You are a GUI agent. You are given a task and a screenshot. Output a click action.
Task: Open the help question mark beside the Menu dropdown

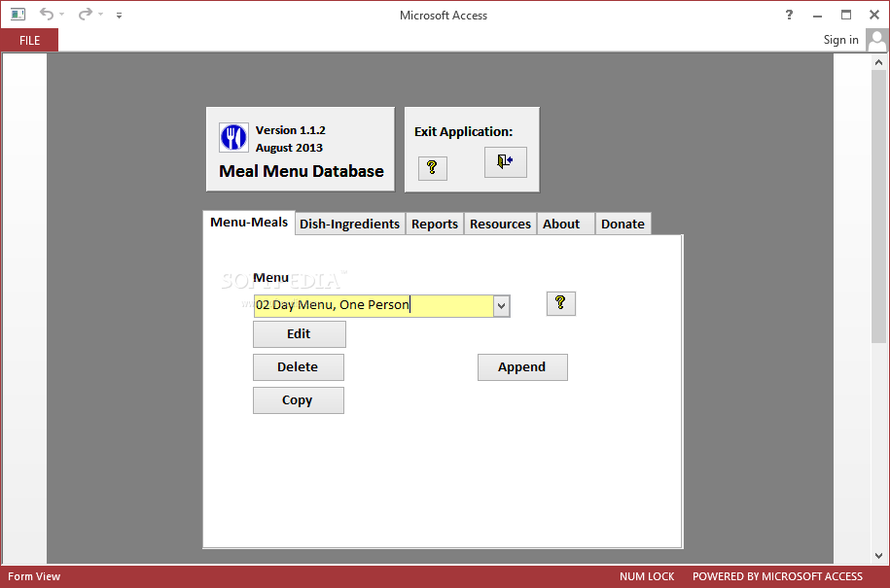click(561, 303)
